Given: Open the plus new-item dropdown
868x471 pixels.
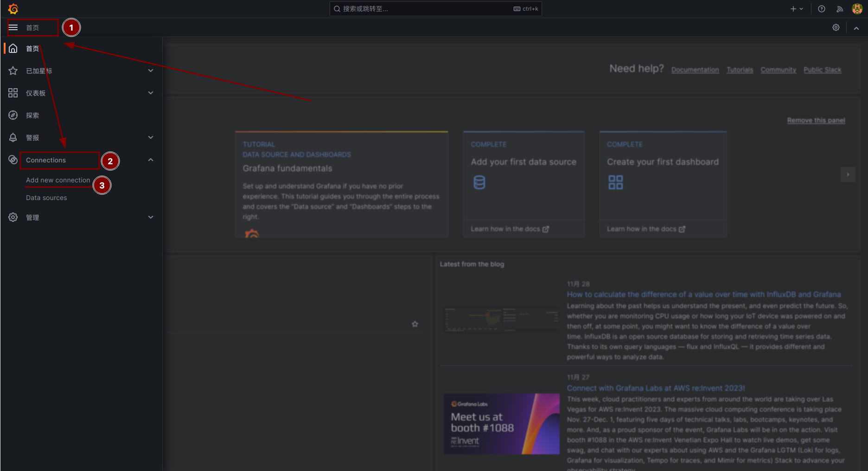Looking at the screenshot, I should 796,9.
